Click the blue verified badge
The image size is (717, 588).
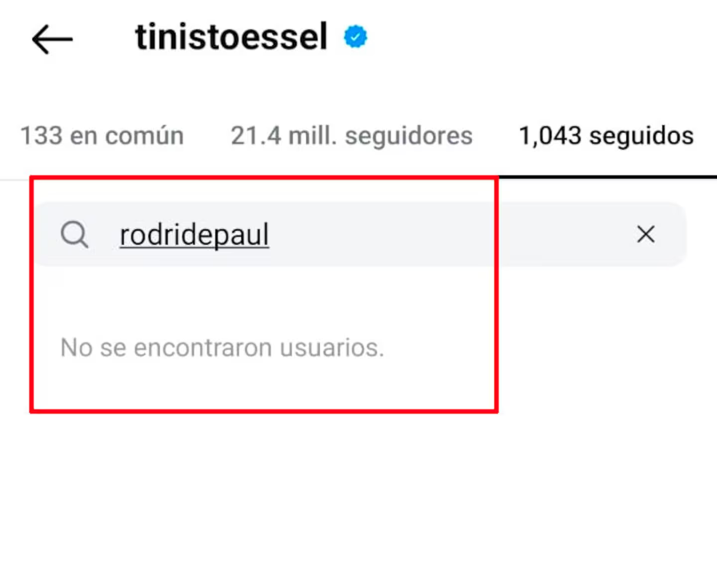pos(356,38)
